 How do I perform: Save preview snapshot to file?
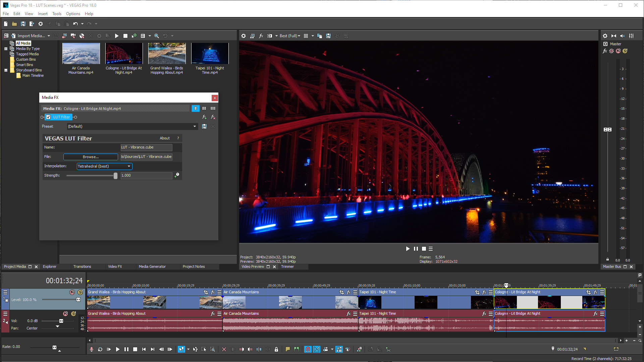point(328,36)
